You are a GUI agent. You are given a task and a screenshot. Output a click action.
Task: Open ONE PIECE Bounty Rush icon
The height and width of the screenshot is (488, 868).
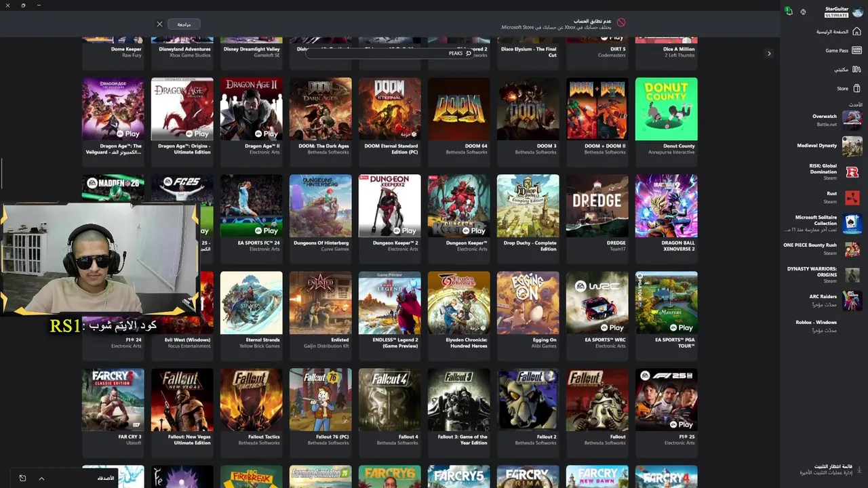pyautogui.click(x=852, y=248)
